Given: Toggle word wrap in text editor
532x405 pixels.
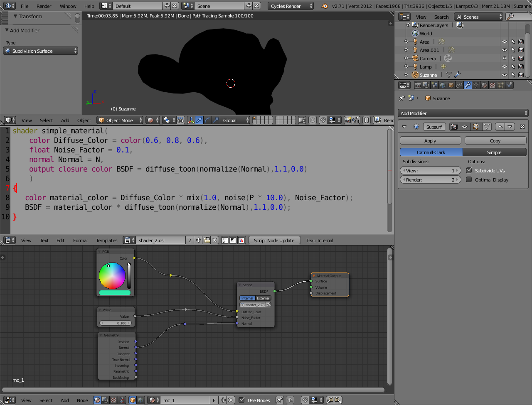Looking at the screenshot, I should (233, 240).
